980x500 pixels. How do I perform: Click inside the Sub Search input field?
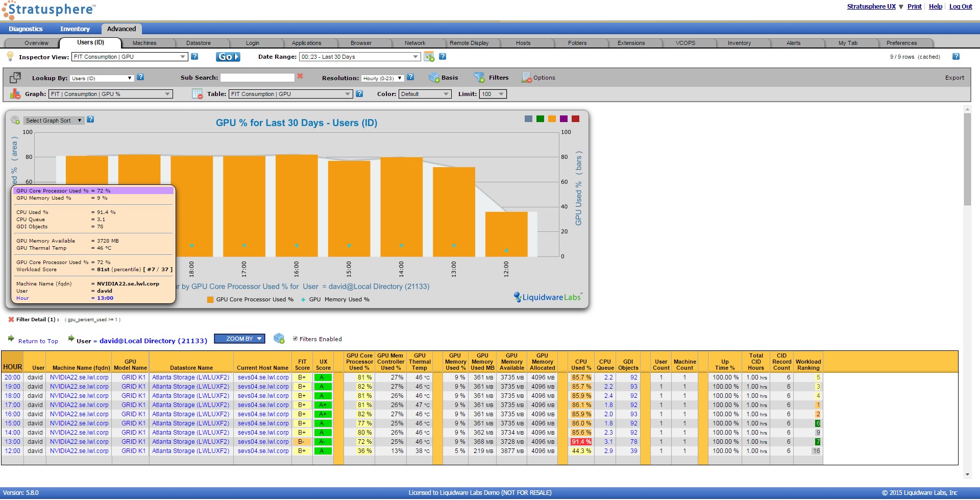(257, 77)
